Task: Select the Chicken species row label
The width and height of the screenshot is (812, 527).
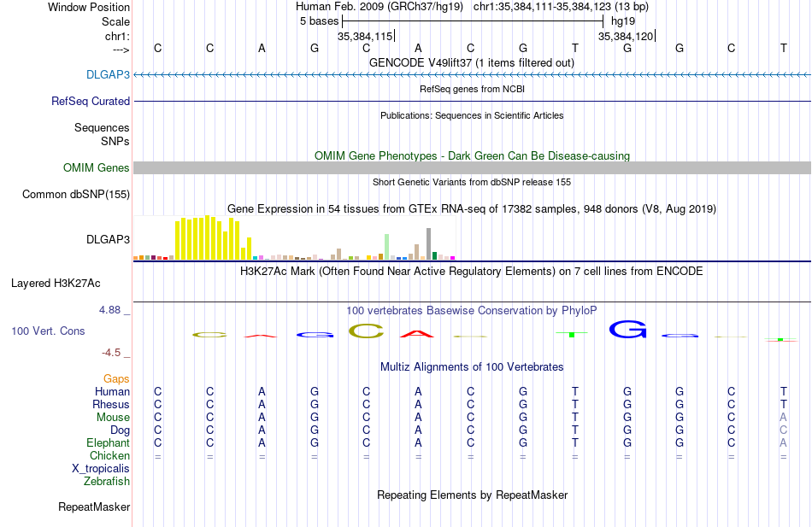Action: point(109,455)
